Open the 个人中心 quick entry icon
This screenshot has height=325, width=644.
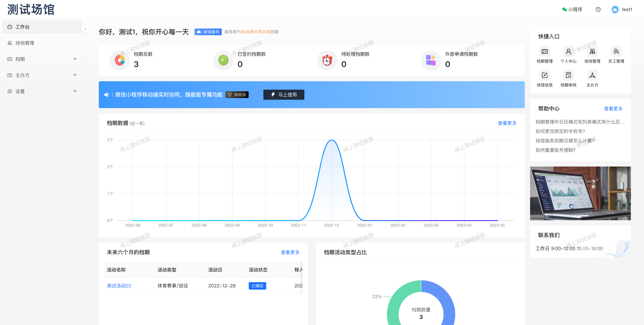[568, 52]
